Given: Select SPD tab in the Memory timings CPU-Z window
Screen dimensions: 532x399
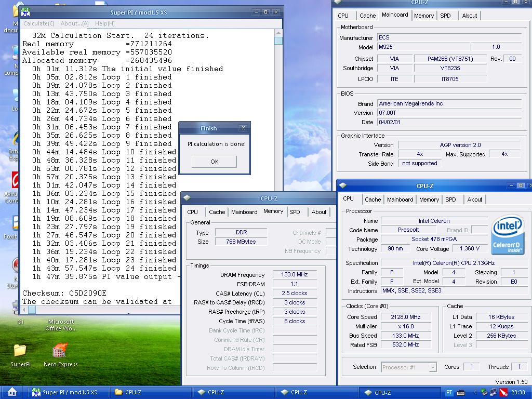Looking at the screenshot, I should tap(295, 212).
